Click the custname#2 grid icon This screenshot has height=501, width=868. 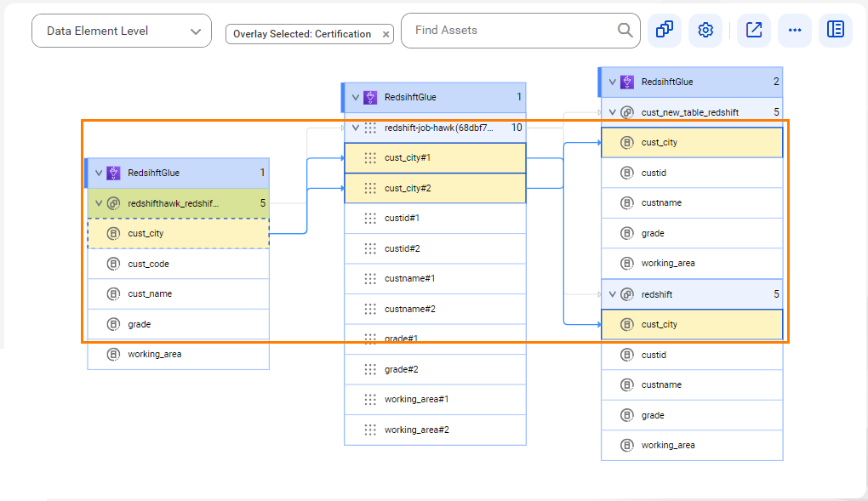point(370,309)
